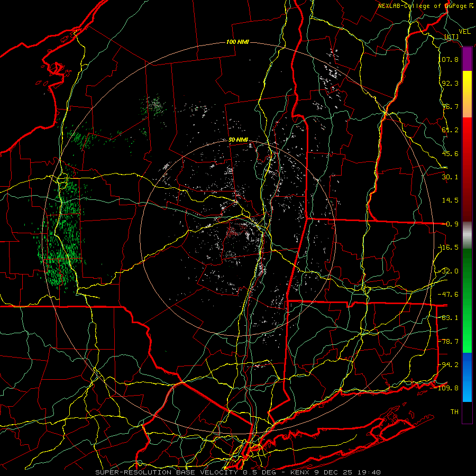Click the VEL legend title
The height and width of the screenshot is (476, 476).
point(464,31)
